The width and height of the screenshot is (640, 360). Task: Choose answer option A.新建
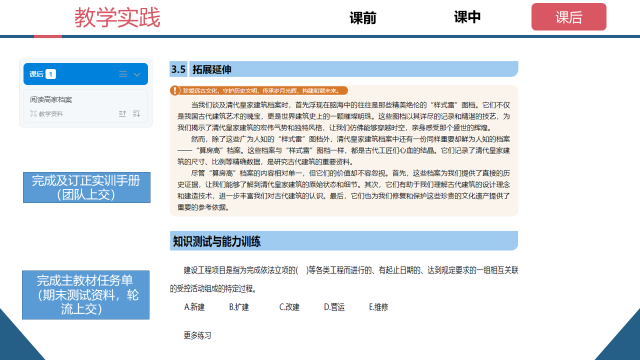click(194, 307)
